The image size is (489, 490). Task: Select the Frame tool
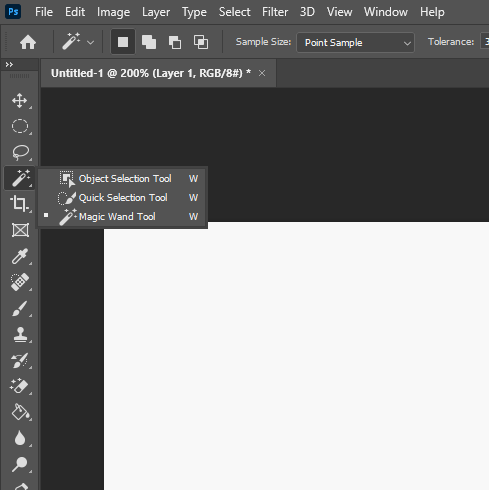[x=20, y=230]
